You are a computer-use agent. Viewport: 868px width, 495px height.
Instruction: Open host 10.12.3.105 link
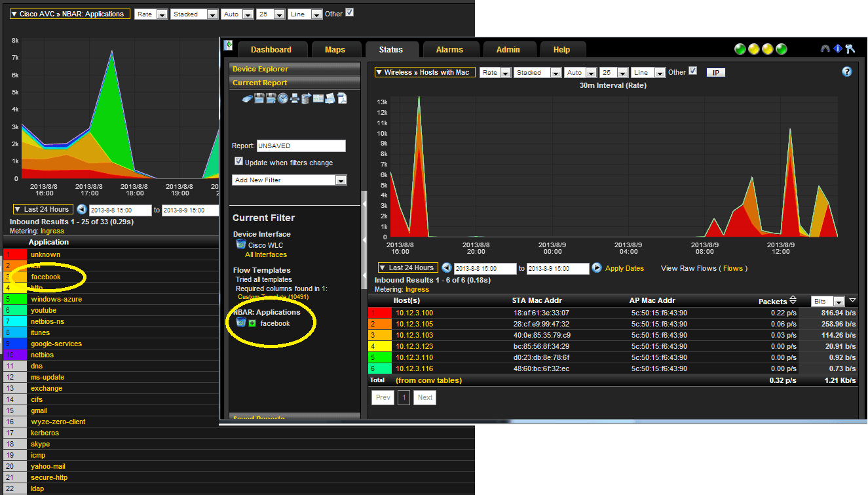click(414, 324)
